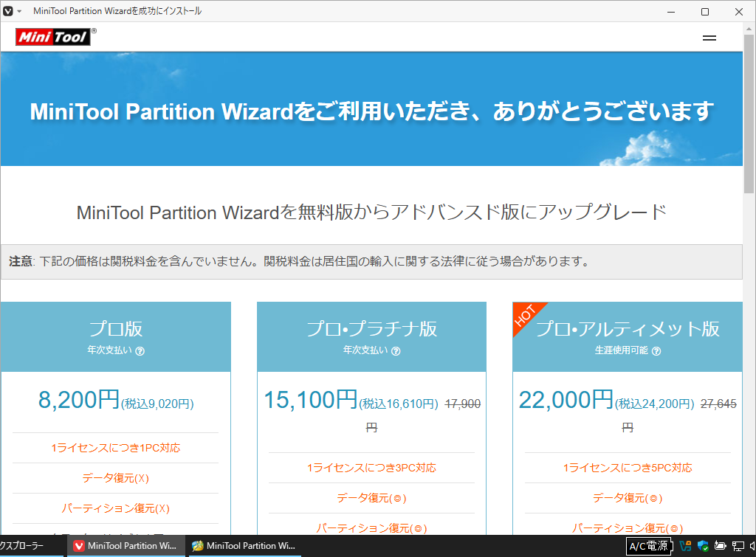Click the 22,000円 price

click(566, 400)
